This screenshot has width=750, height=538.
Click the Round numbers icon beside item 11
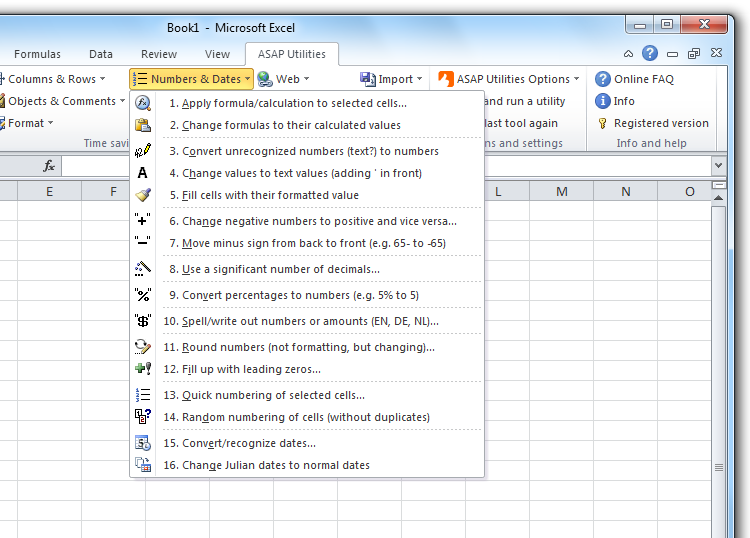[x=143, y=347]
